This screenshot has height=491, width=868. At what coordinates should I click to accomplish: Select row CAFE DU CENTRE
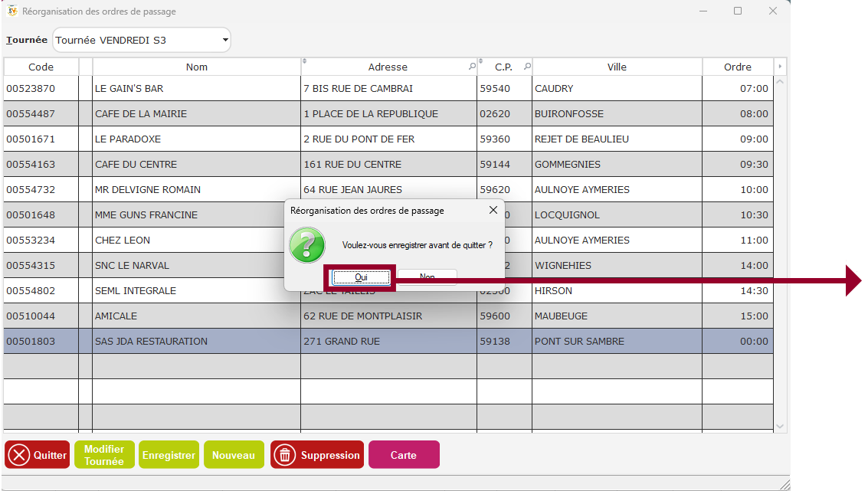coord(388,165)
